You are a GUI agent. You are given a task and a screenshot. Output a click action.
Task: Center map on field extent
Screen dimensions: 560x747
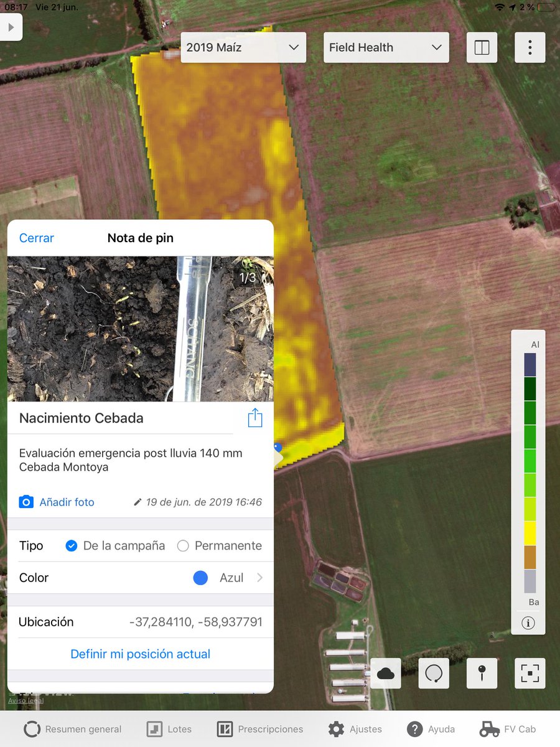tap(530, 673)
